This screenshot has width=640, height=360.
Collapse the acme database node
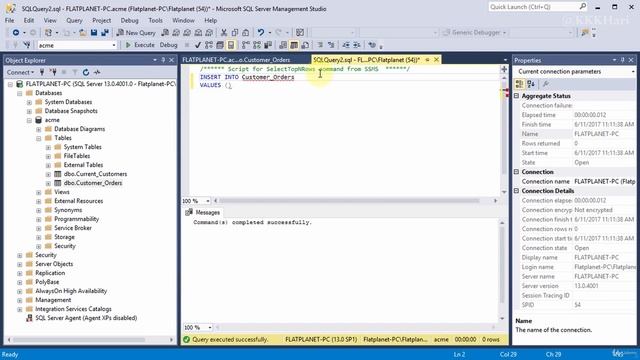pos(29,120)
